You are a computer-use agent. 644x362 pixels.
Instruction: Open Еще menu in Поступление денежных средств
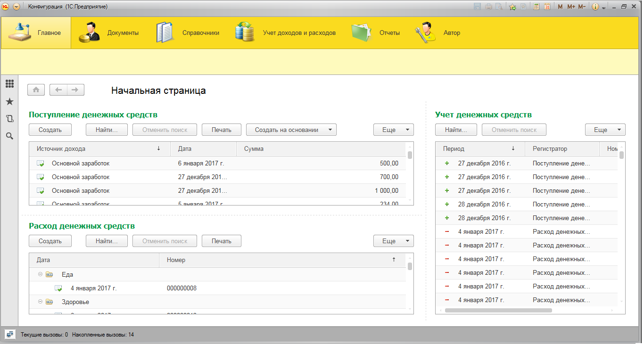tap(394, 130)
